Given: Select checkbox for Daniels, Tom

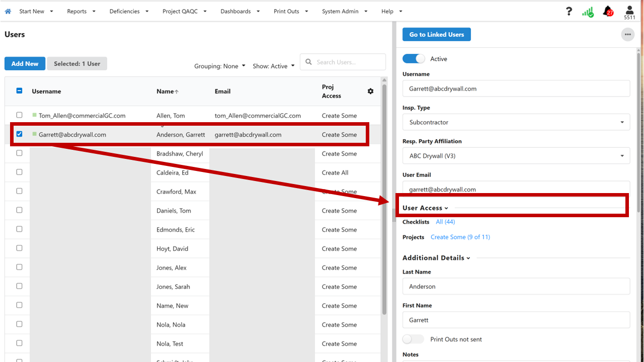Looking at the screenshot, I should tap(19, 210).
